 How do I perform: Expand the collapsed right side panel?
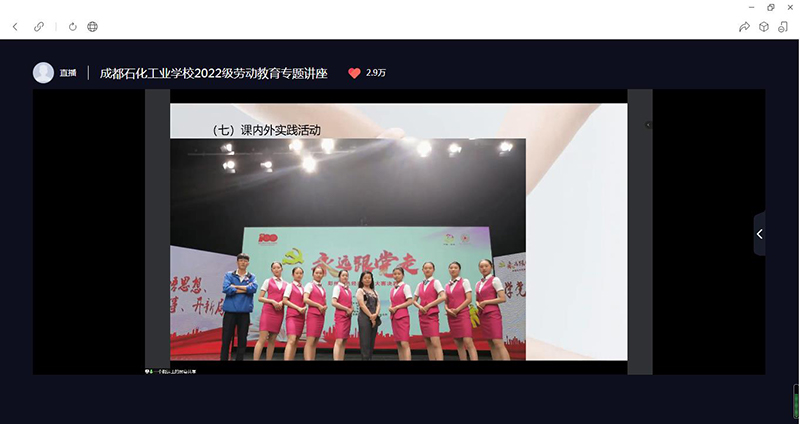click(759, 234)
